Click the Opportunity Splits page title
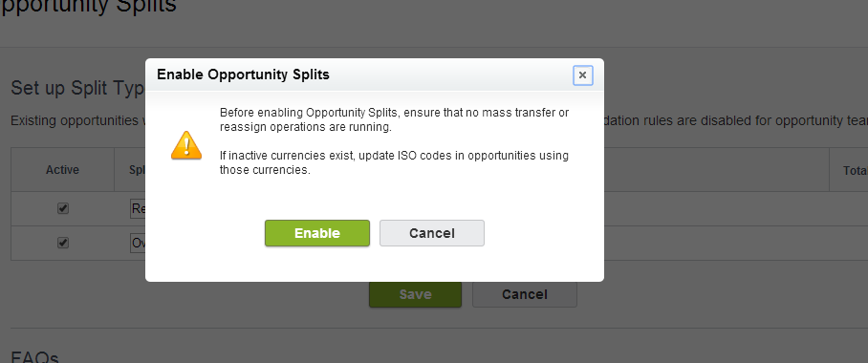The height and width of the screenshot is (363, 868). click(x=89, y=6)
